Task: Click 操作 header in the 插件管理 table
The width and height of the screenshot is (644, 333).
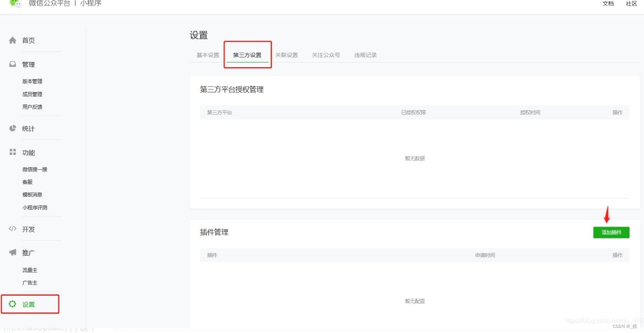Action: point(617,255)
